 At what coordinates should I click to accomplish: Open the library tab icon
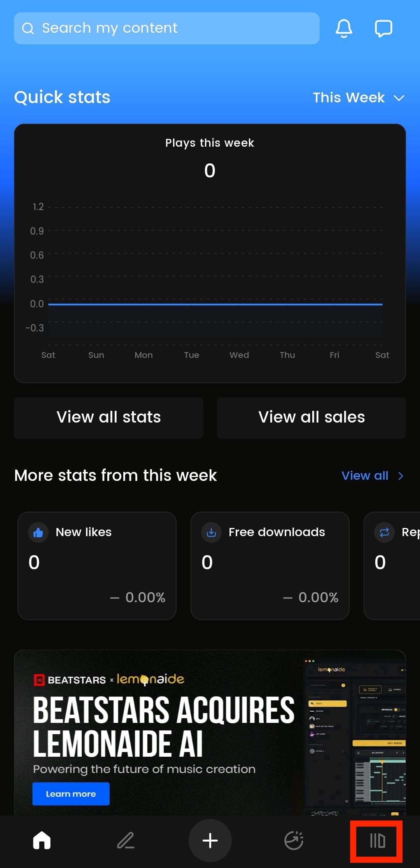click(x=377, y=840)
